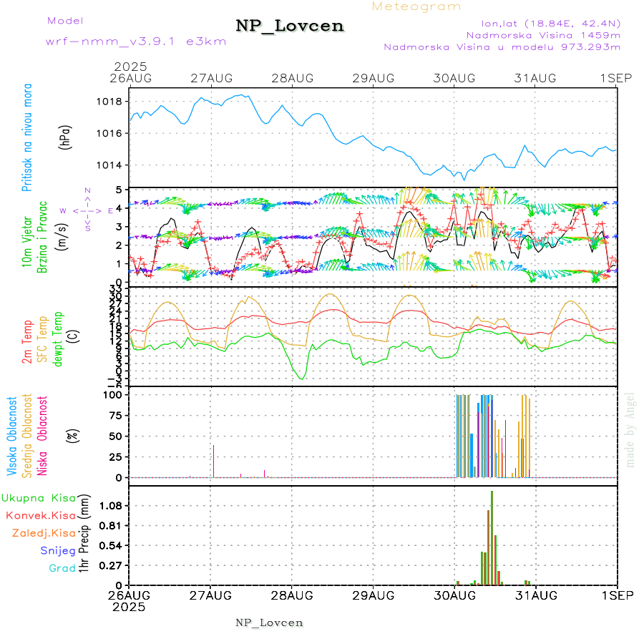Click the tallest green precipitation bar
Viewport: 644px width, 644px height.
(x=492, y=537)
